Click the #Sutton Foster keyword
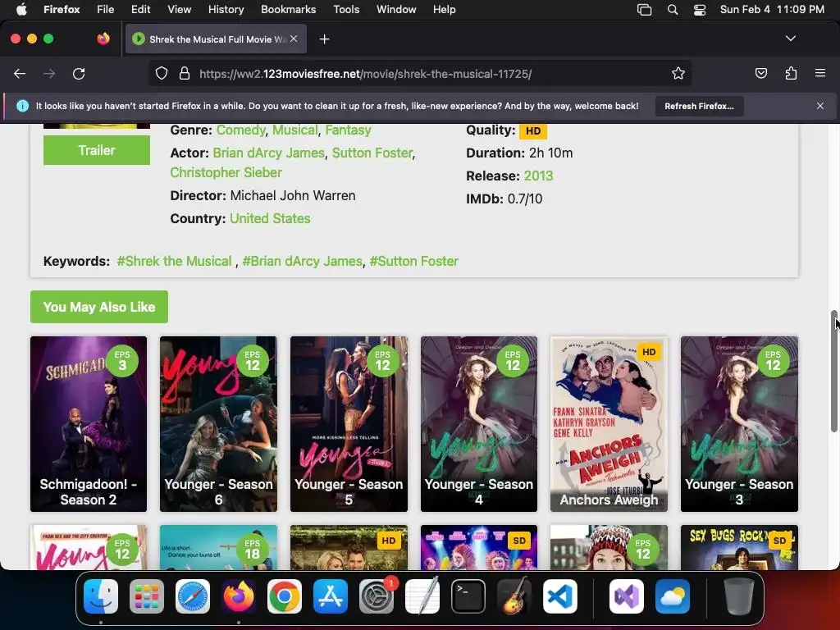 [x=414, y=261]
